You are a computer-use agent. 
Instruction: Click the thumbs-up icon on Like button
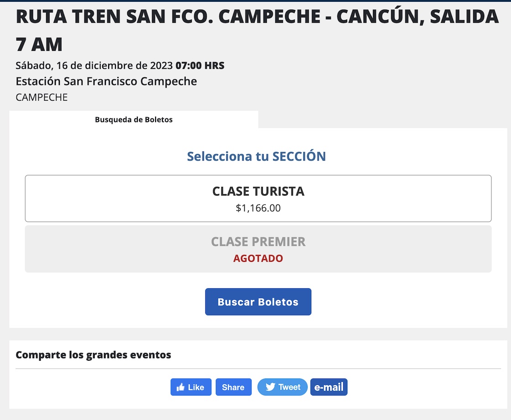181,387
